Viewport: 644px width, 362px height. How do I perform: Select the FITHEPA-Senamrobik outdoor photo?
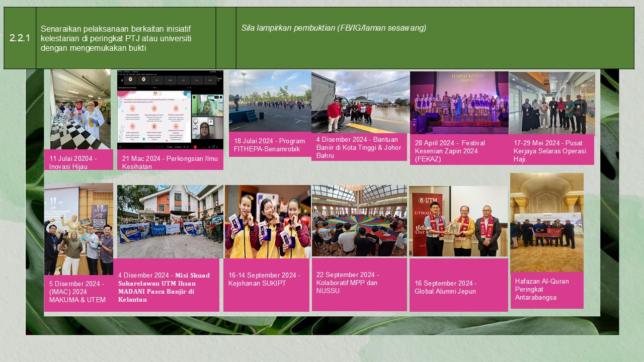point(270,101)
